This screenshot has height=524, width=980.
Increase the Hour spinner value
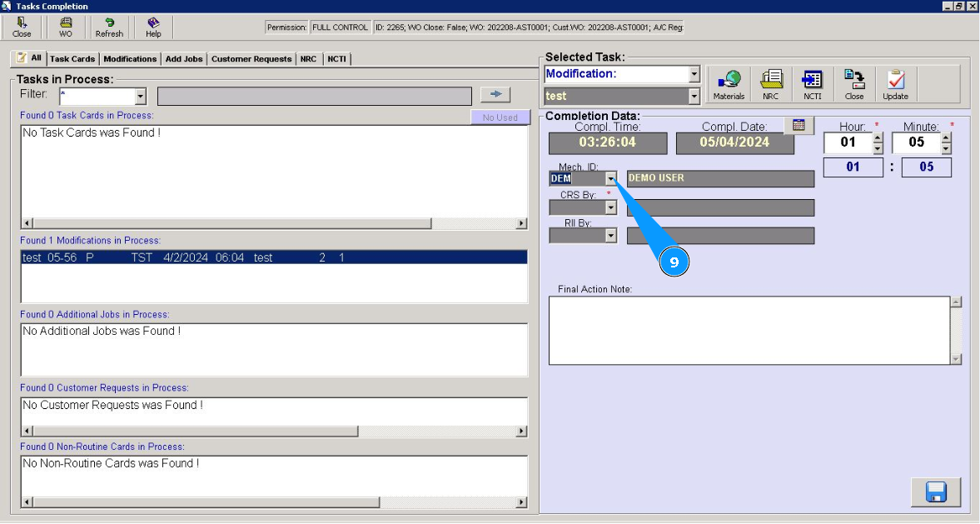pyautogui.click(x=878, y=138)
